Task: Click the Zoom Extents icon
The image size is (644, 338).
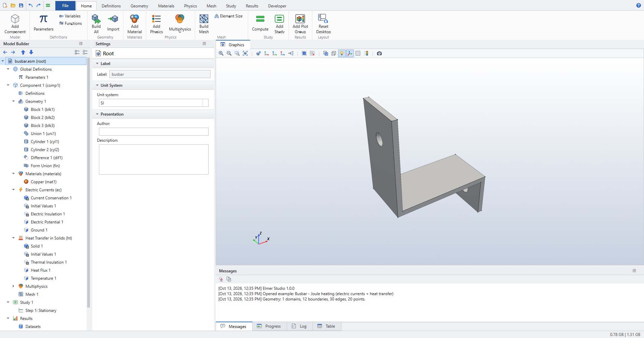Action: [x=245, y=53]
